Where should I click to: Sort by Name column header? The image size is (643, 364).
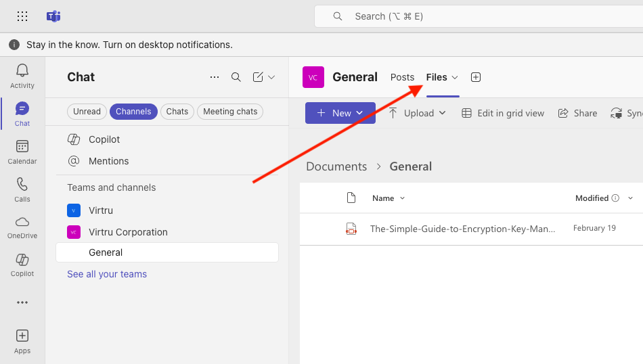(389, 198)
